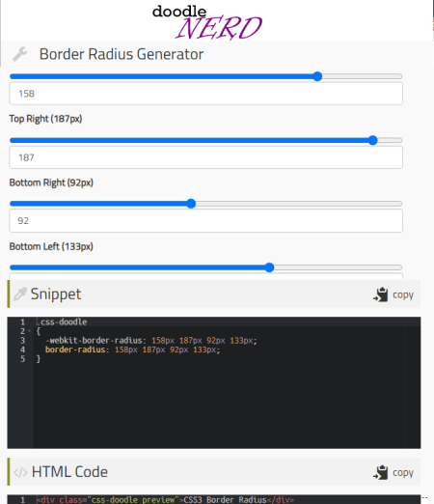Click the eyedropper icon beside Snippet

click(20, 294)
